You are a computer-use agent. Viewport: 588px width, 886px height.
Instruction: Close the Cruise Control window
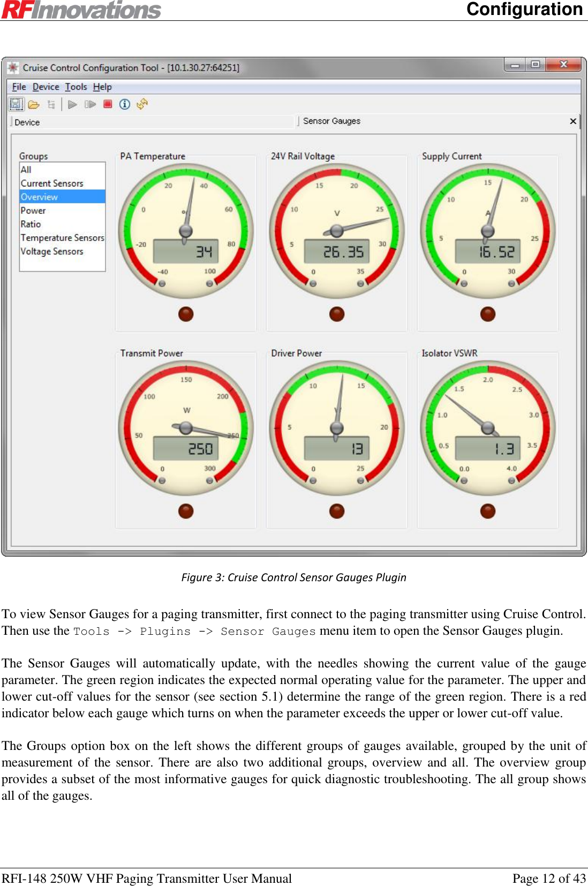(563, 65)
